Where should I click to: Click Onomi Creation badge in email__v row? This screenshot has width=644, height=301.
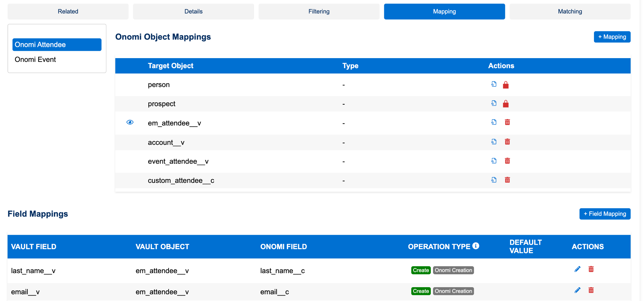pyautogui.click(x=453, y=291)
